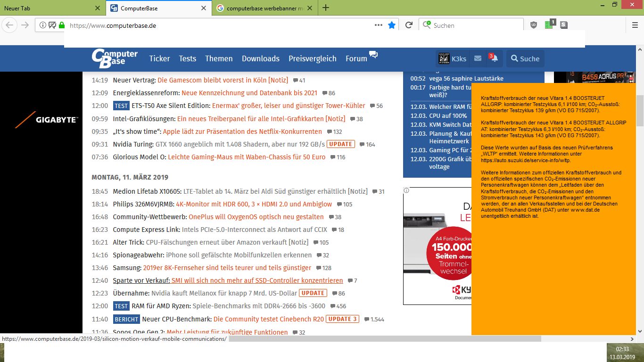The width and height of the screenshot is (644, 362).
Task: Open site information icon in address bar
Action: pos(43,25)
